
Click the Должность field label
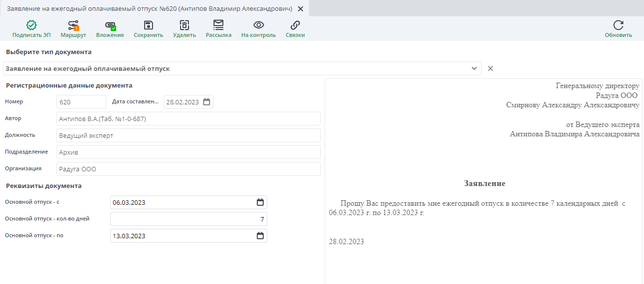[20, 135]
